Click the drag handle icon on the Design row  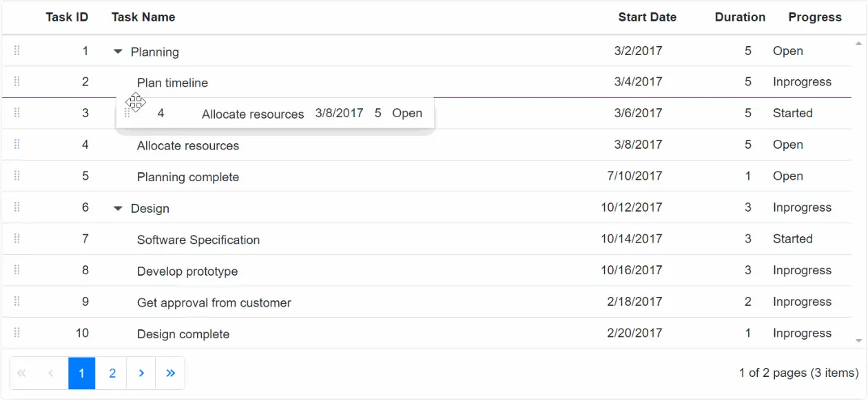pyautogui.click(x=17, y=207)
